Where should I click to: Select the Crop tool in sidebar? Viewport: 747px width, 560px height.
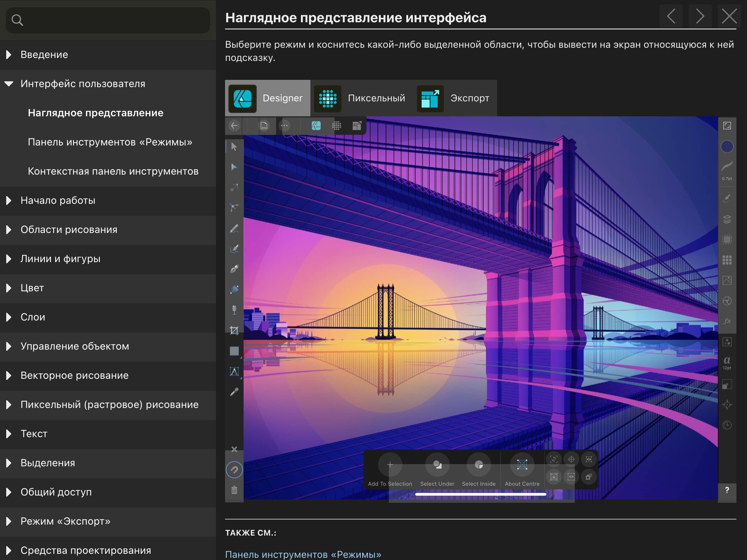234,330
